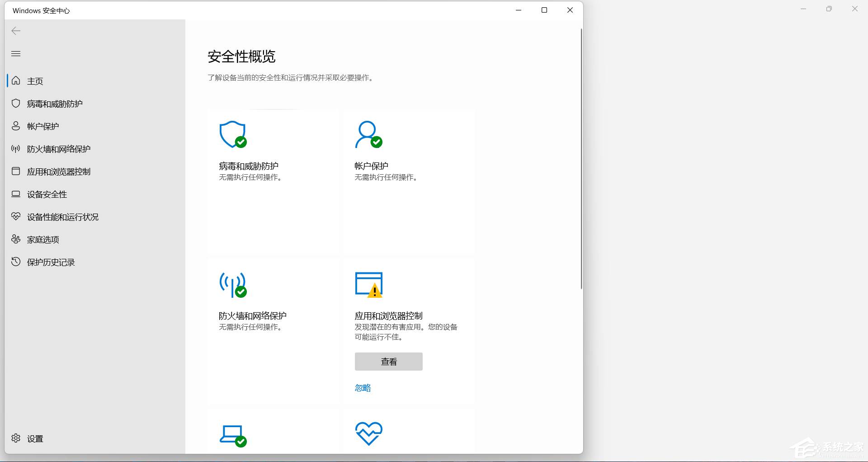Image resolution: width=868 pixels, height=462 pixels.
Task: Click the person icon beside 帐户保护 in sidebar
Action: (16, 126)
